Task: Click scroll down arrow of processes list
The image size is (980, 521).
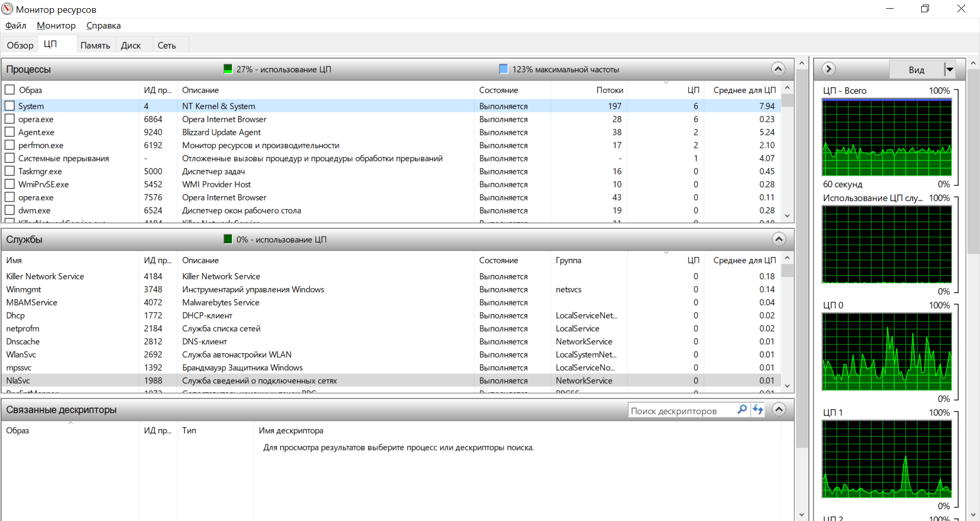Action: [787, 216]
